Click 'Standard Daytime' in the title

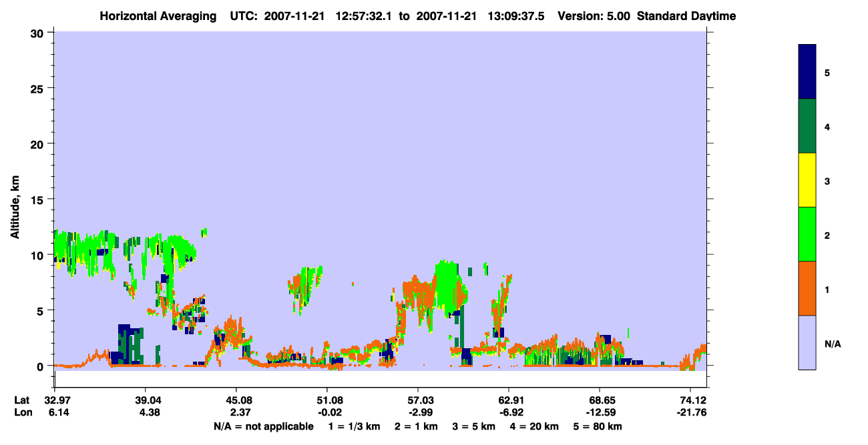[x=686, y=16]
